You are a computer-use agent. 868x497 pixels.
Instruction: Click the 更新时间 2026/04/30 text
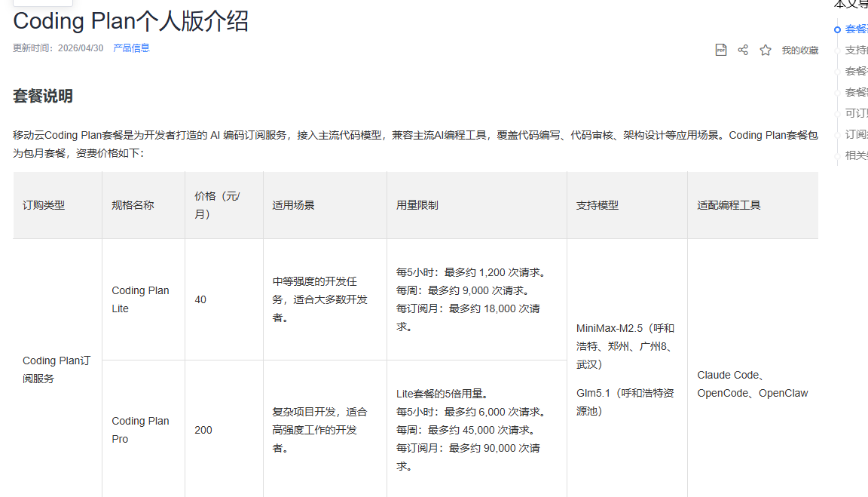point(58,48)
